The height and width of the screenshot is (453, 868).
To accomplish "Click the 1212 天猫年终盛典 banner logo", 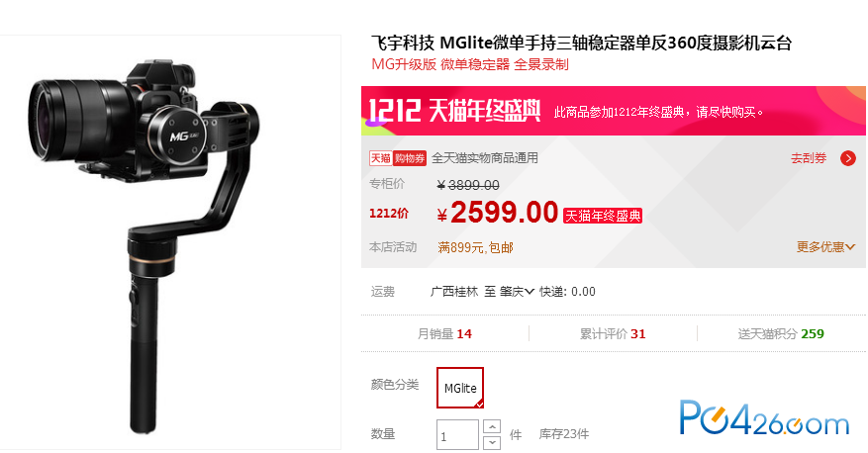I will point(454,111).
